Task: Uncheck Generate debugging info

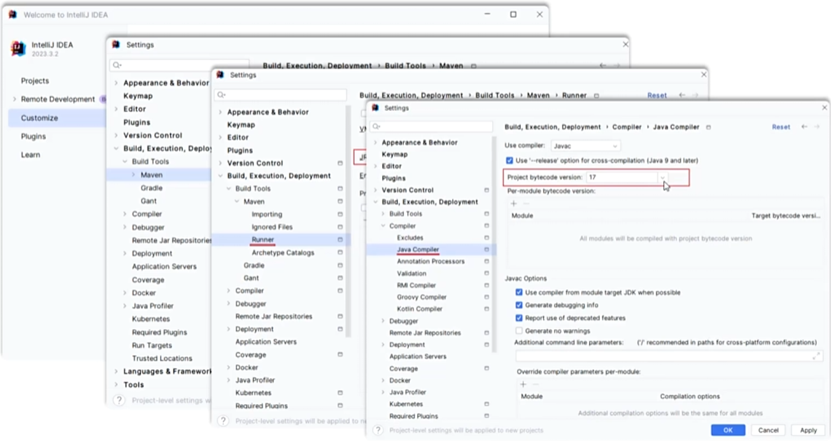Action: click(x=519, y=305)
